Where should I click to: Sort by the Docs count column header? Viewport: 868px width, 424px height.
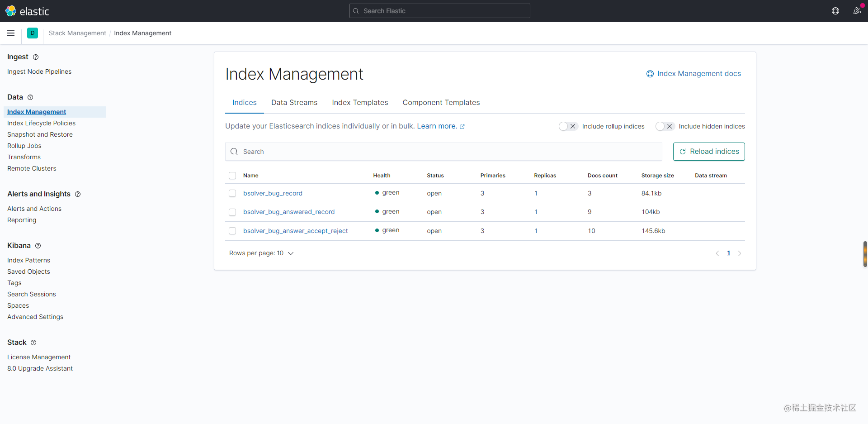[x=602, y=176]
